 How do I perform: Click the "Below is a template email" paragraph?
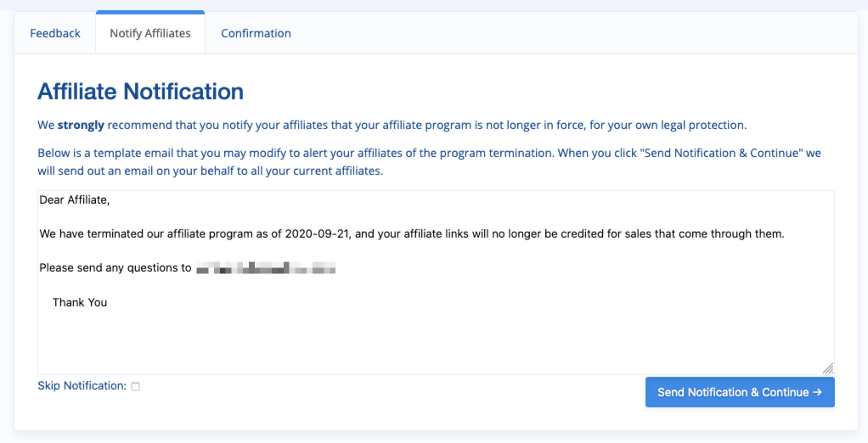coord(429,162)
